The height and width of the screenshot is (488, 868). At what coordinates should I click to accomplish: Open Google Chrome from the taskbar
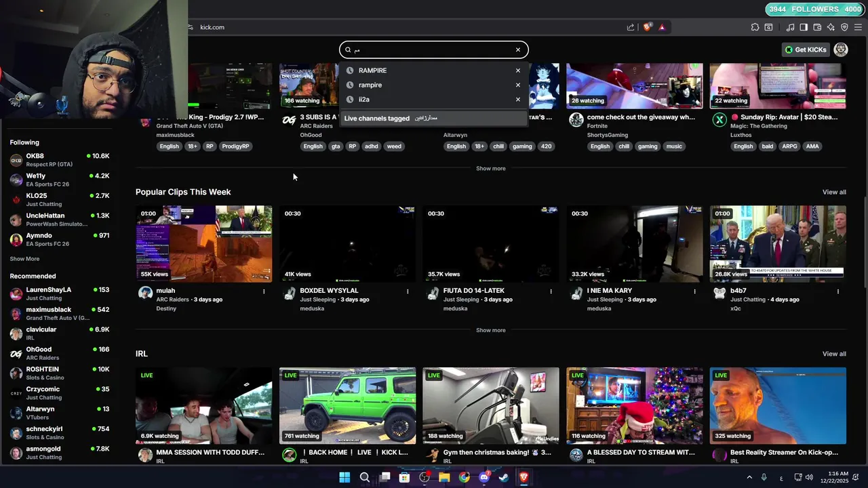pyautogui.click(x=464, y=477)
